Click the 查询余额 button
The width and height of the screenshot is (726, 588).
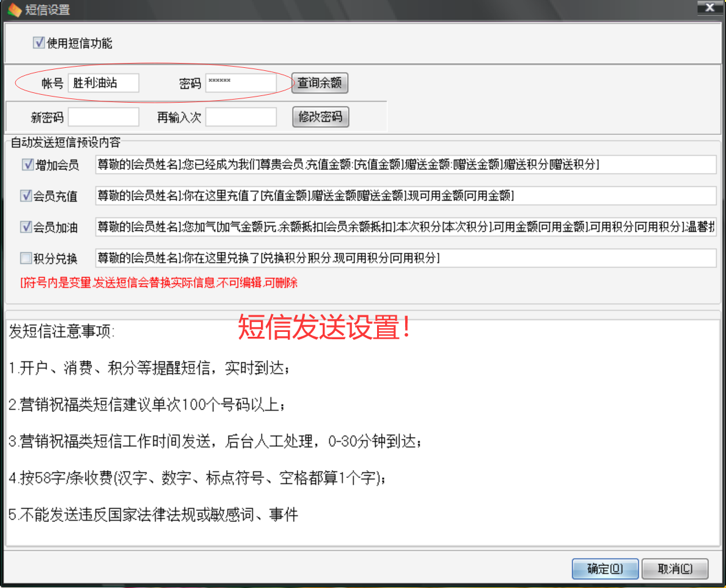click(320, 83)
